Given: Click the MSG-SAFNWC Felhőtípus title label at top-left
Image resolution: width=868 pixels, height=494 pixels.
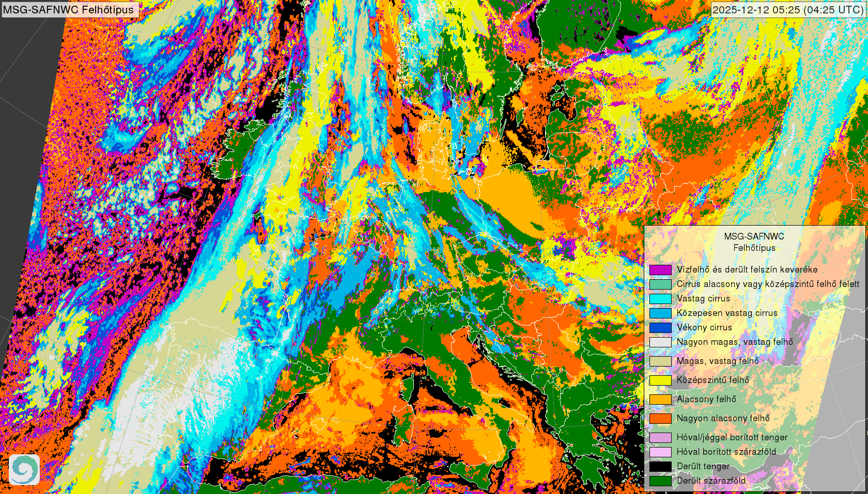Looking at the screenshot, I should (x=69, y=10).
